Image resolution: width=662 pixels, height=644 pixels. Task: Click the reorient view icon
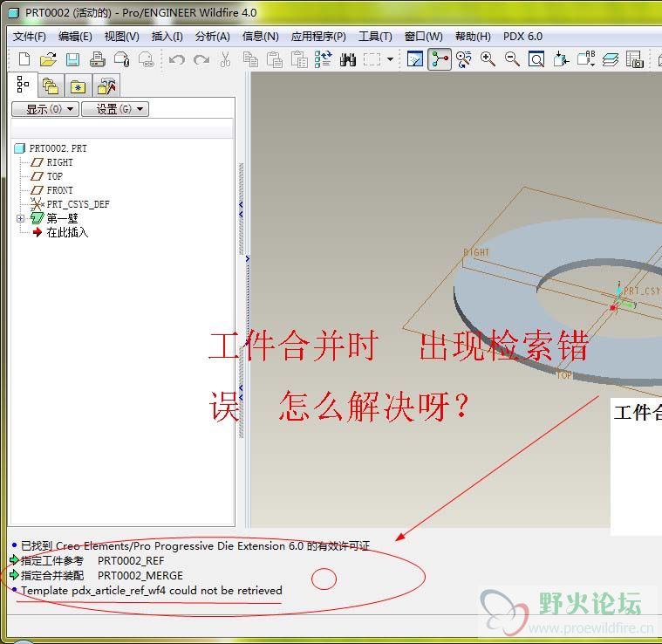(x=561, y=59)
